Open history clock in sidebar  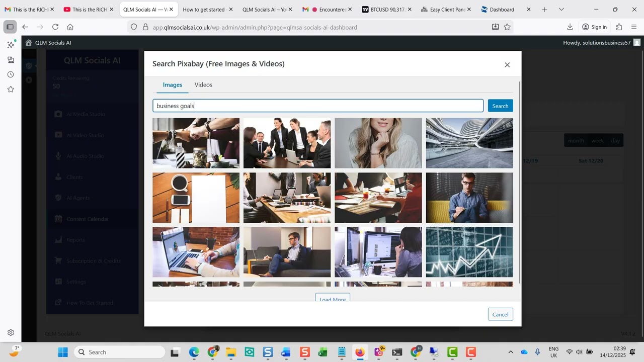coord(11,74)
